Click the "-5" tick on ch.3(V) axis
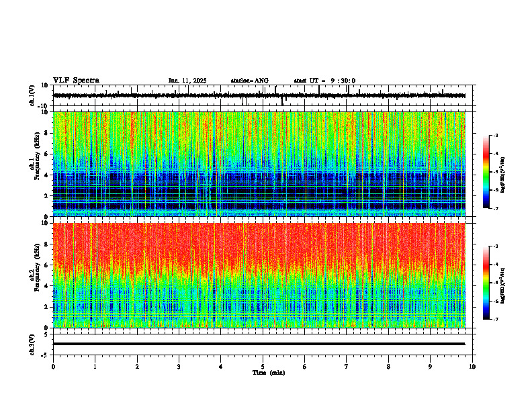Screen dimensions: 532x411 click(x=45, y=355)
